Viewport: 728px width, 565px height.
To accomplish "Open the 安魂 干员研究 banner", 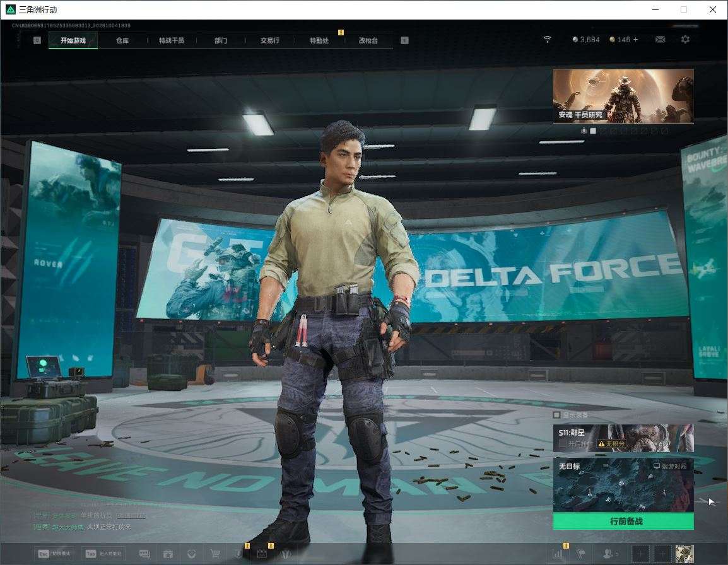I will point(623,96).
